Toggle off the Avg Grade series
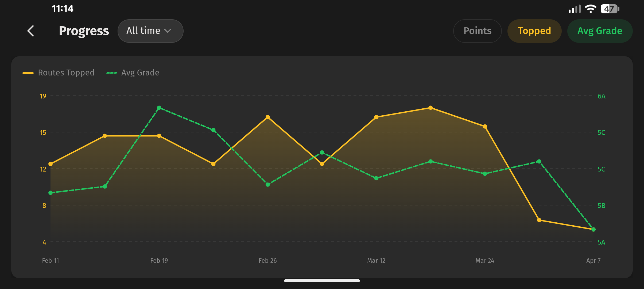Image resolution: width=644 pixels, height=289 pixels. [600, 31]
